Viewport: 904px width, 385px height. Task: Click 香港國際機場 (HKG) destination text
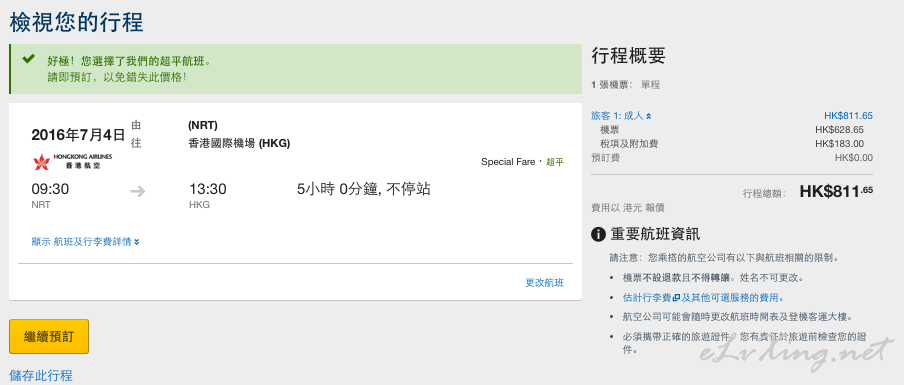pos(239,144)
